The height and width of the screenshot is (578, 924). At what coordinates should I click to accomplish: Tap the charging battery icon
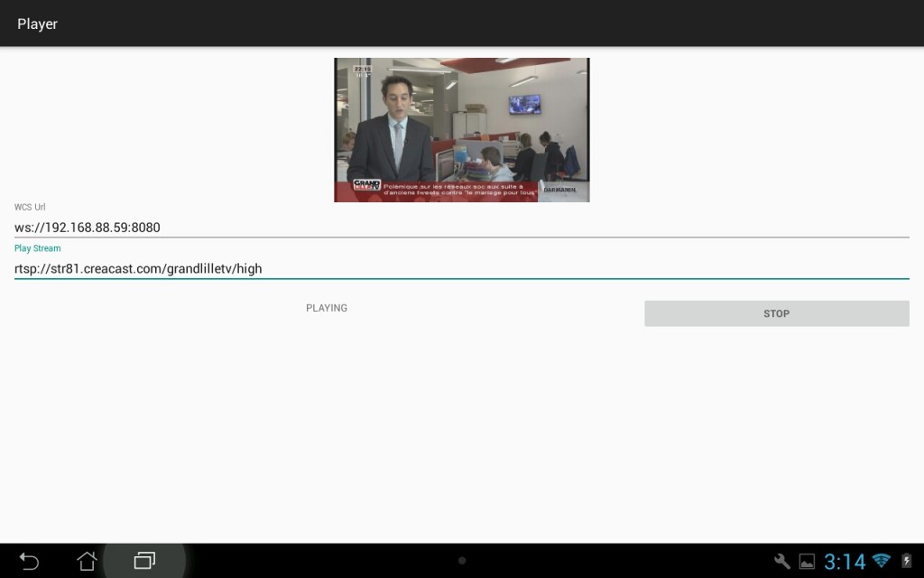[907, 561]
